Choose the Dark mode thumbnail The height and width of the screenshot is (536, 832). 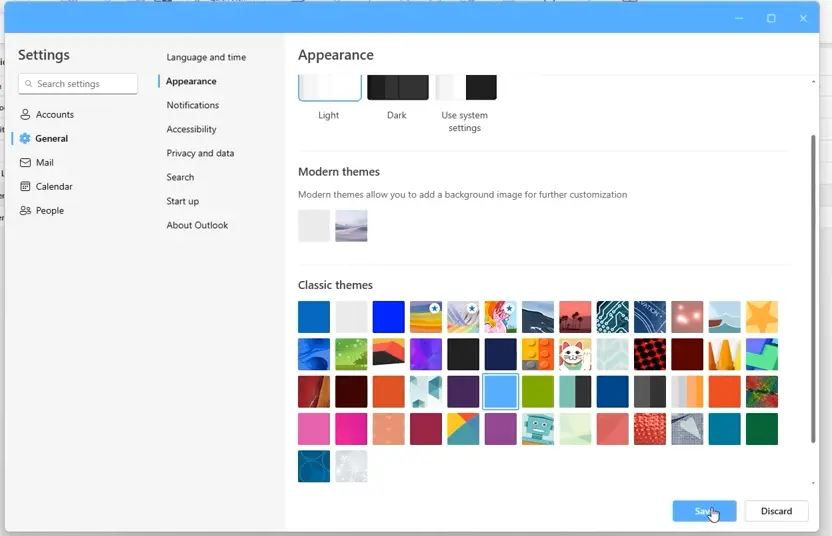coord(397,88)
